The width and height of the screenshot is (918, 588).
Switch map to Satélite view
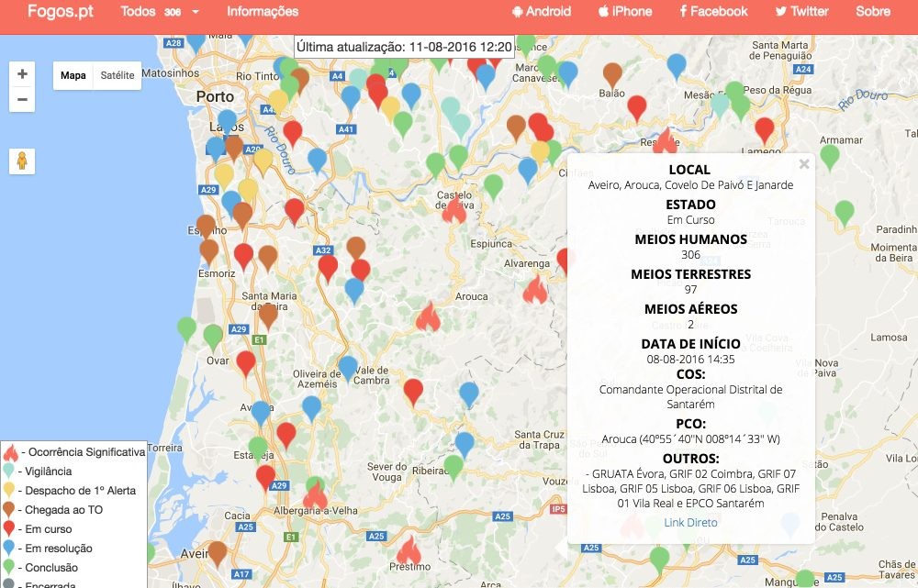click(x=117, y=75)
